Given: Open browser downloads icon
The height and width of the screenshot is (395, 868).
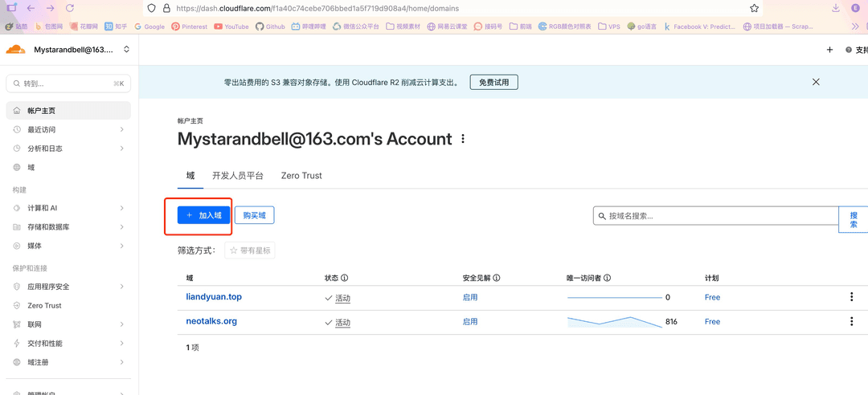Looking at the screenshot, I should [836, 8].
